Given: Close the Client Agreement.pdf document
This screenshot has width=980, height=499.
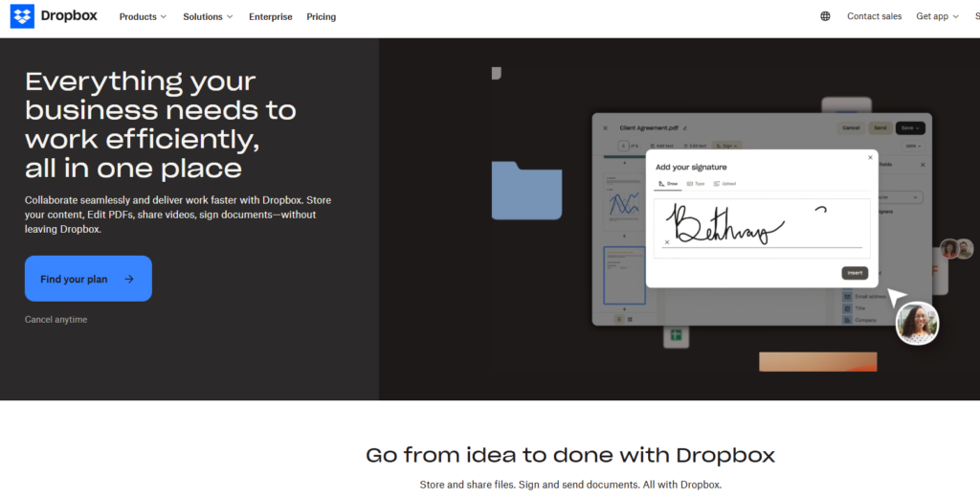Looking at the screenshot, I should coord(605,127).
